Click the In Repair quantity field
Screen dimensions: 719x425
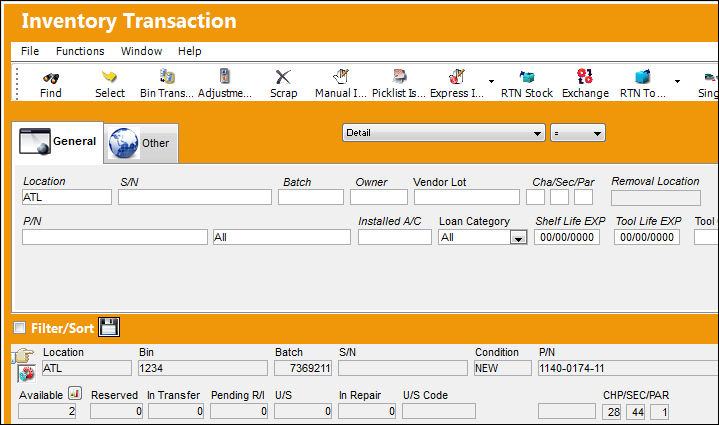pos(367,411)
